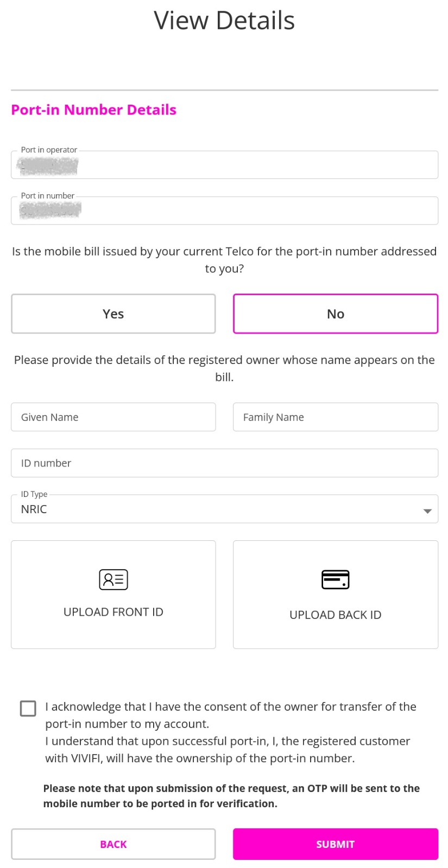This screenshot has height=868, width=448.
Task: Click the UPLOAD FRONT ID panel
Action: pyautogui.click(x=112, y=594)
